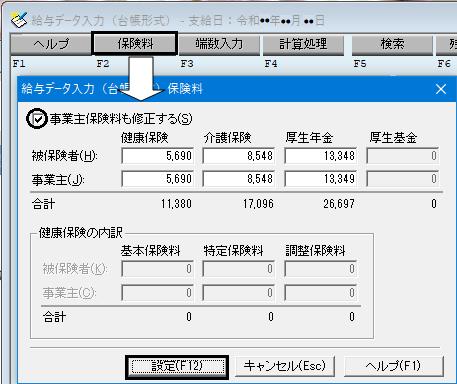Click 被保険者 厚生基金 disabled field
The width and height of the screenshot is (457, 384).
403,156
